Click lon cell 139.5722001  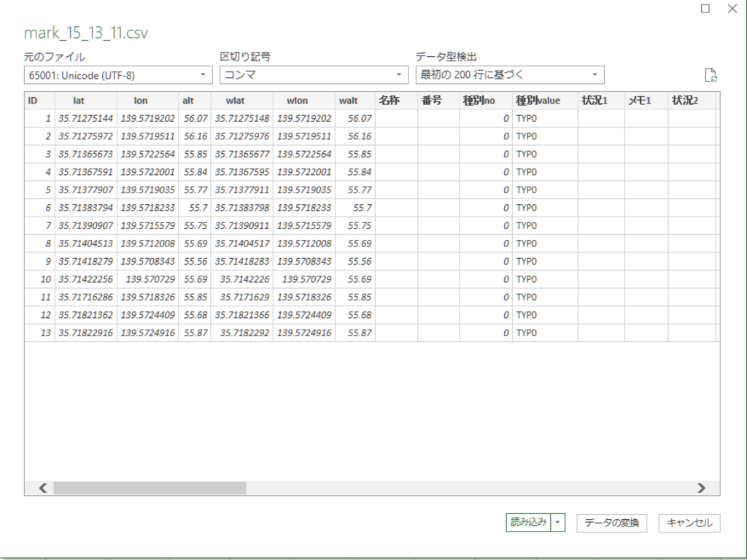147,172
